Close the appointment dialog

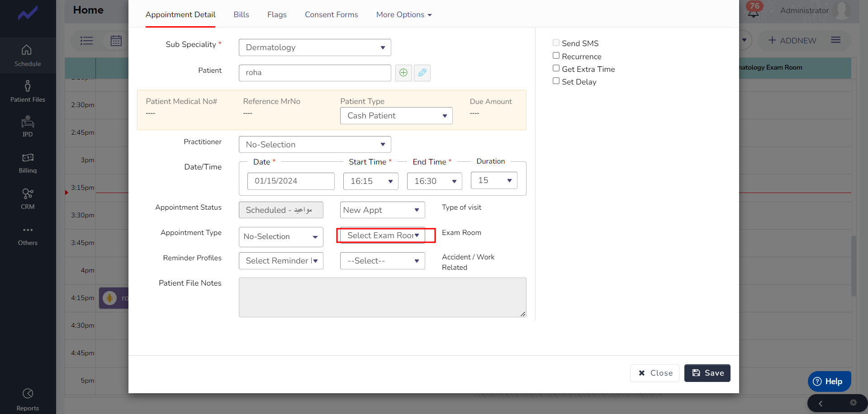pyautogui.click(x=655, y=373)
